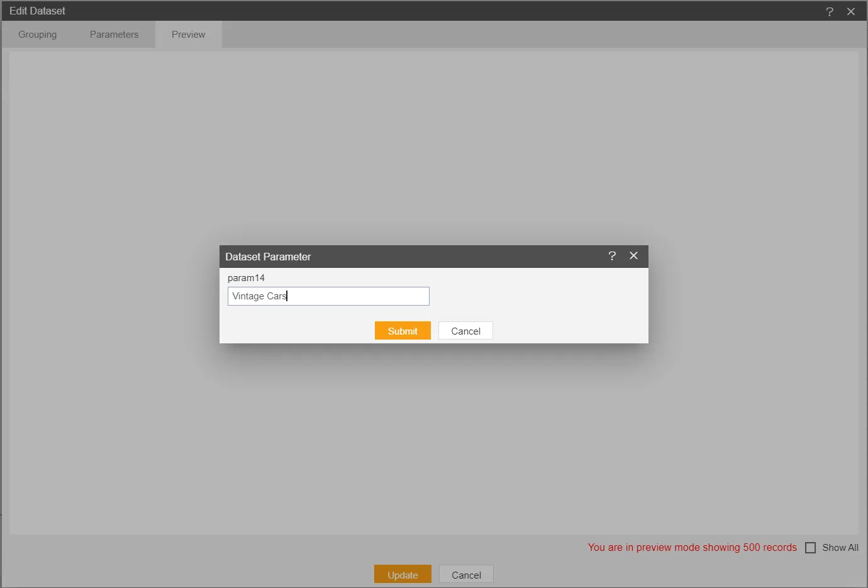Image resolution: width=868 pixels, height=588 pixels.
Task: Click the empty preview data area
Action: coord(434,138)
